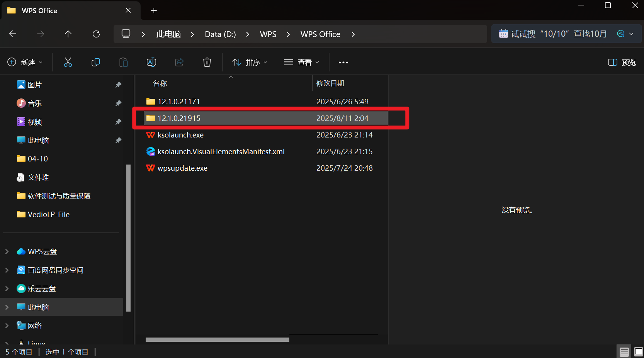The height and width of the screenshot is (358, 644).
Task: Click the Cut scissors icon
Action: (68, 62)
